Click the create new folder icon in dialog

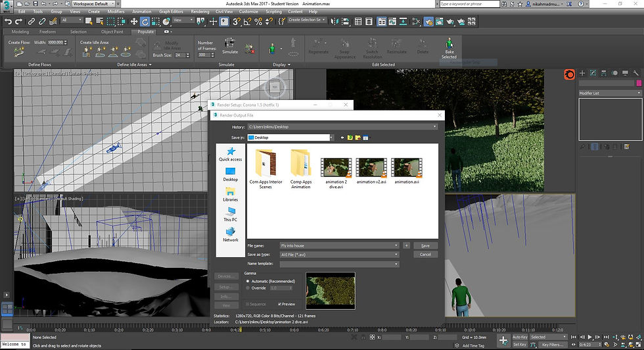point(357,137)
